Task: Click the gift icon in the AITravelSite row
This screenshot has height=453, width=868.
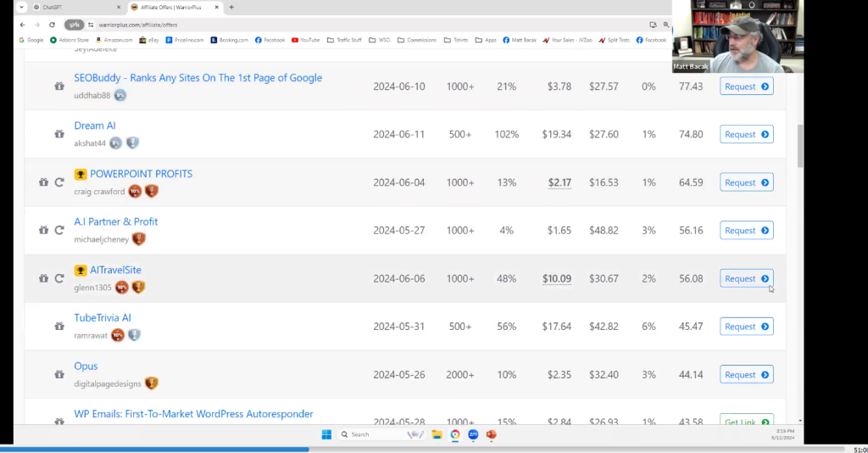Action: tap(44, 278)
